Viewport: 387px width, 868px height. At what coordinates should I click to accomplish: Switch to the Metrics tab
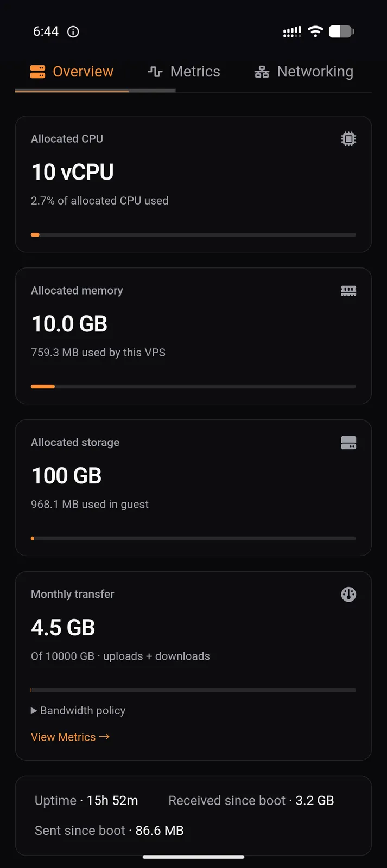pos(184,72)
